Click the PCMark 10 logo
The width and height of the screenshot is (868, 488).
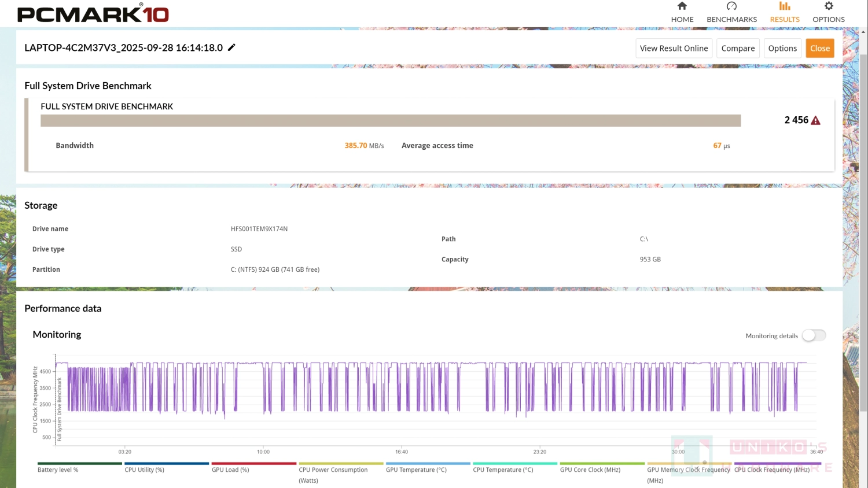pos(93,14)
